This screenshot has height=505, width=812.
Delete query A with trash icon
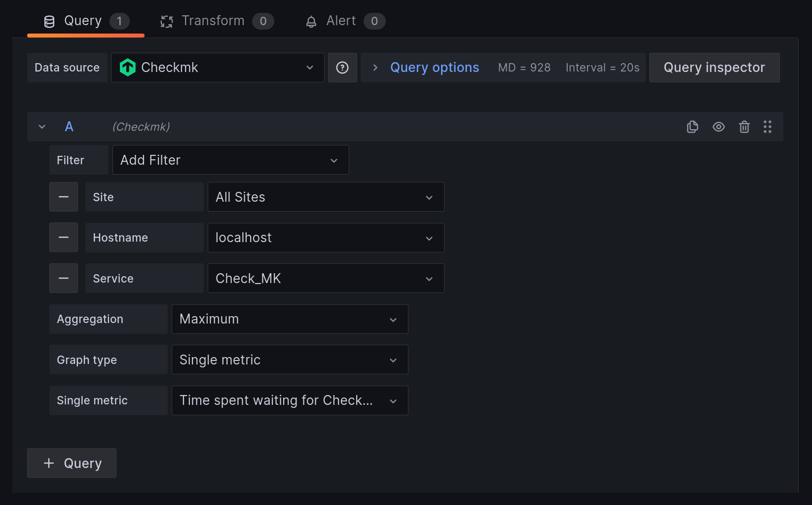coord(744,127)
